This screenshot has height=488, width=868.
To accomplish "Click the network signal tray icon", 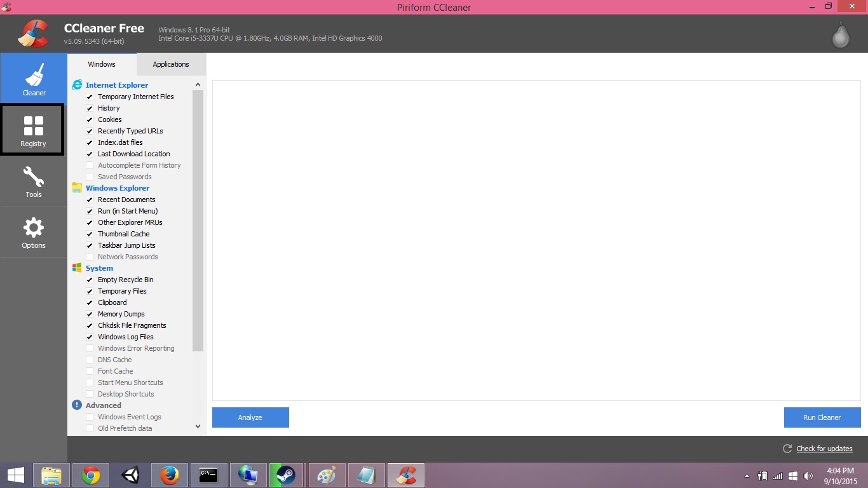I will tap(778, 475).
